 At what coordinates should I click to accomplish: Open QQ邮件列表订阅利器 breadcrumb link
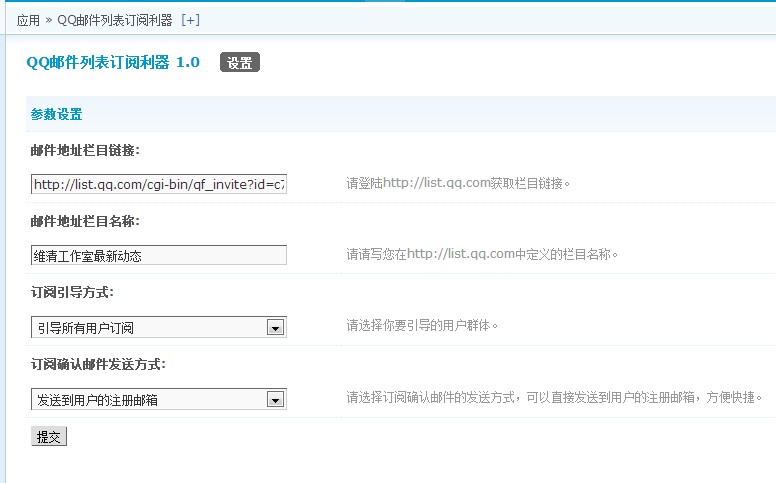[x=115, y=20]
